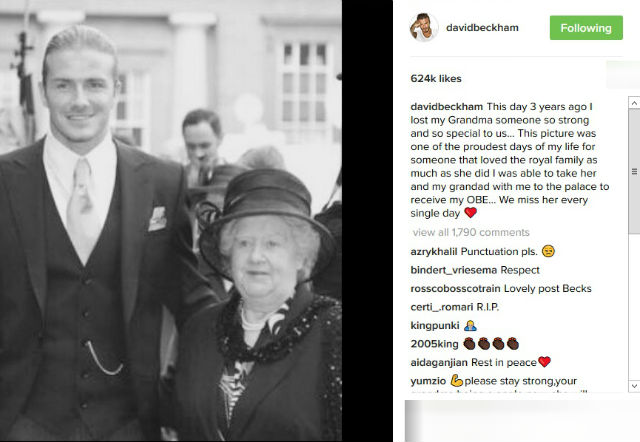Open the davidbeckham username link in header
Viewport: 640px width, 442px height.
[482, 28]
